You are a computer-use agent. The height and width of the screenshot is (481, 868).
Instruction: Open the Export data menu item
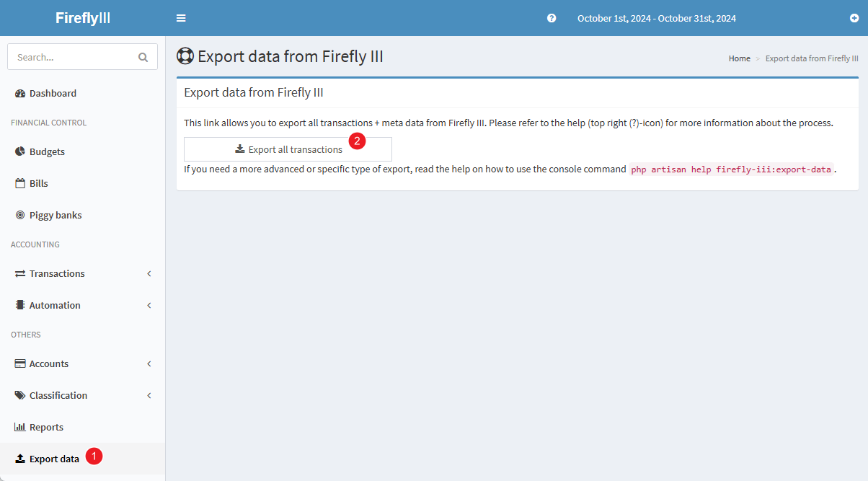pos(54,459)
